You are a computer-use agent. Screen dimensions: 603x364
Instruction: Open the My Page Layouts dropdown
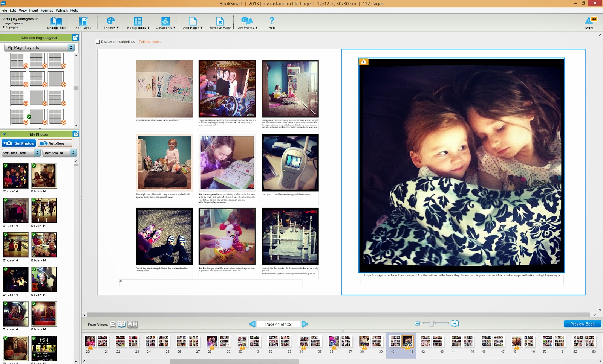pos(39,48)
